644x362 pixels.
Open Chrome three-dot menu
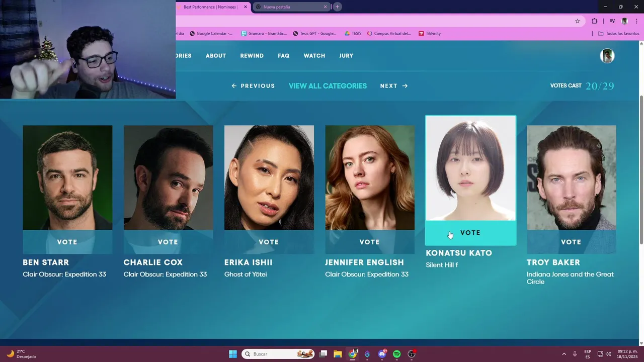click(x=637, y=21)
